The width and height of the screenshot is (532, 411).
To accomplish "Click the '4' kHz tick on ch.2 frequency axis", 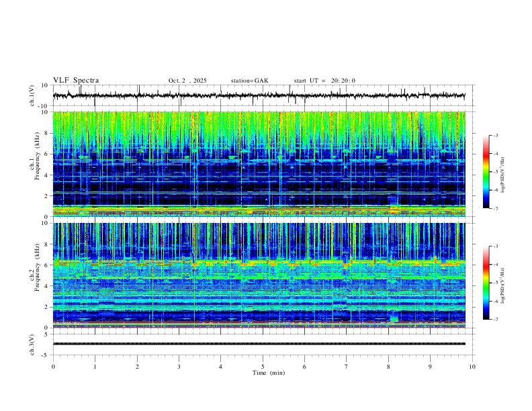I will [x=46, y=286].
